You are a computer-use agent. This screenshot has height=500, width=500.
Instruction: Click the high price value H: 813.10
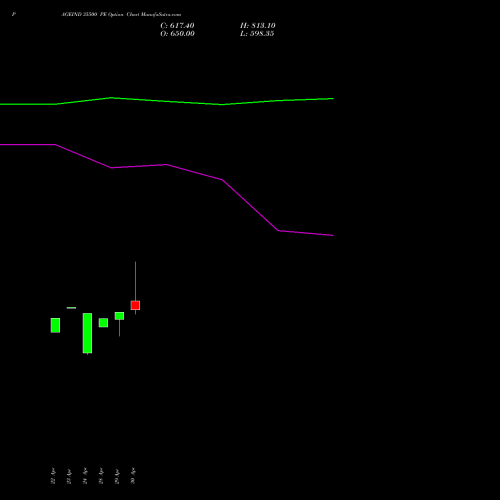pyautogui.click(x=257, y=26)
